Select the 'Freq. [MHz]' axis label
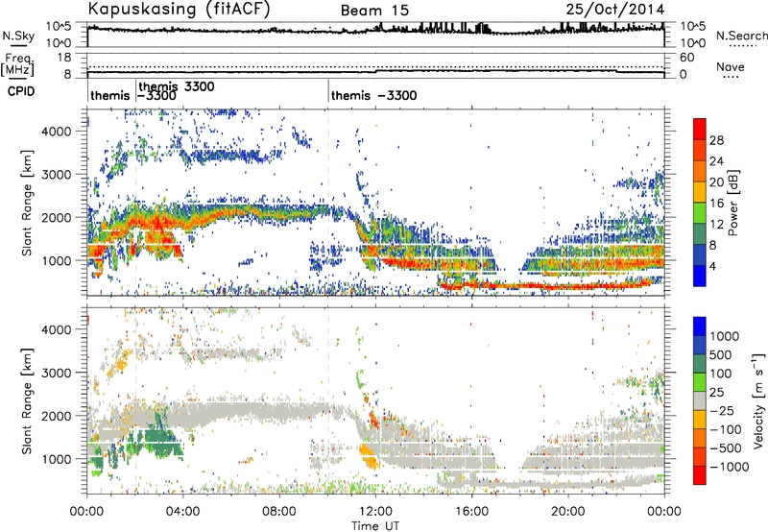The height and width of the screenshot is (532, 768). pyautogui.click(x=17, y=64)
